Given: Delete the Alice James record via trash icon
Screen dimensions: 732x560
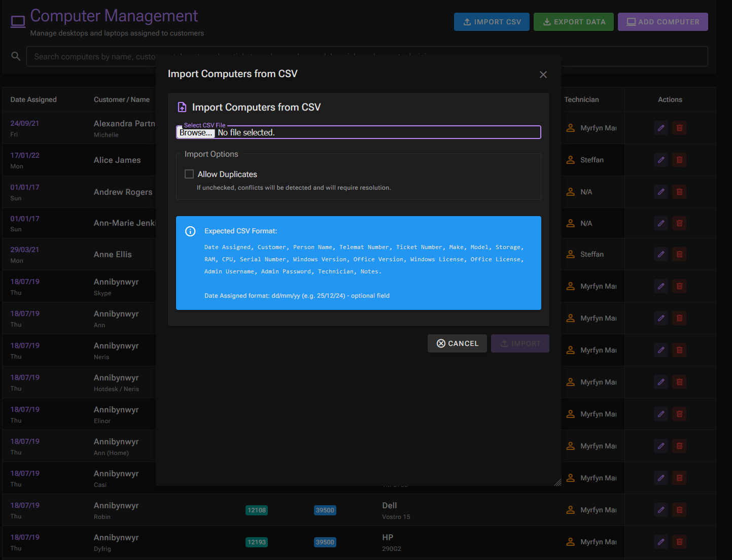Looking at the screenshot, I should click(679, 160).
